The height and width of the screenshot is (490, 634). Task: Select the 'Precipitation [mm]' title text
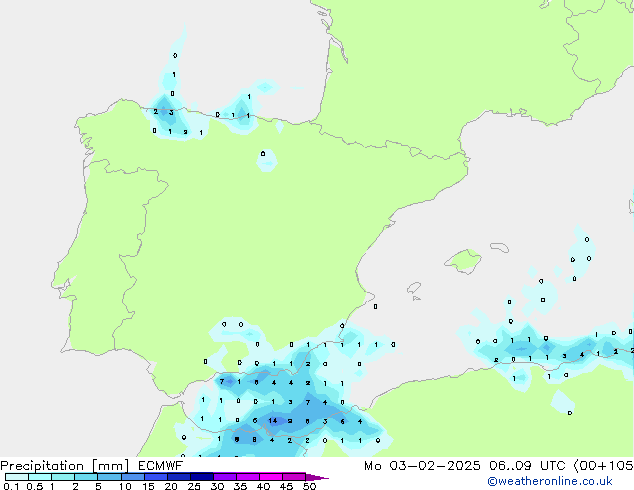65,466
